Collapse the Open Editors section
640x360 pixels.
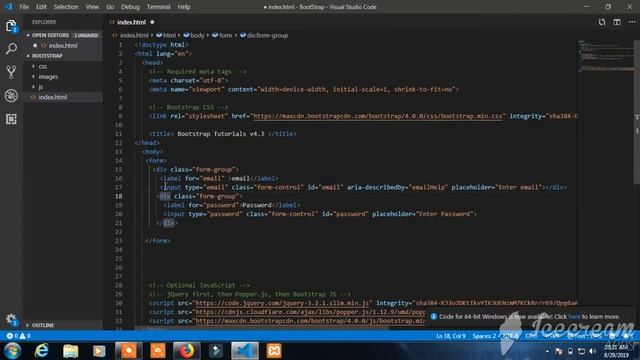pyautogui.click(x=63, y=35)
